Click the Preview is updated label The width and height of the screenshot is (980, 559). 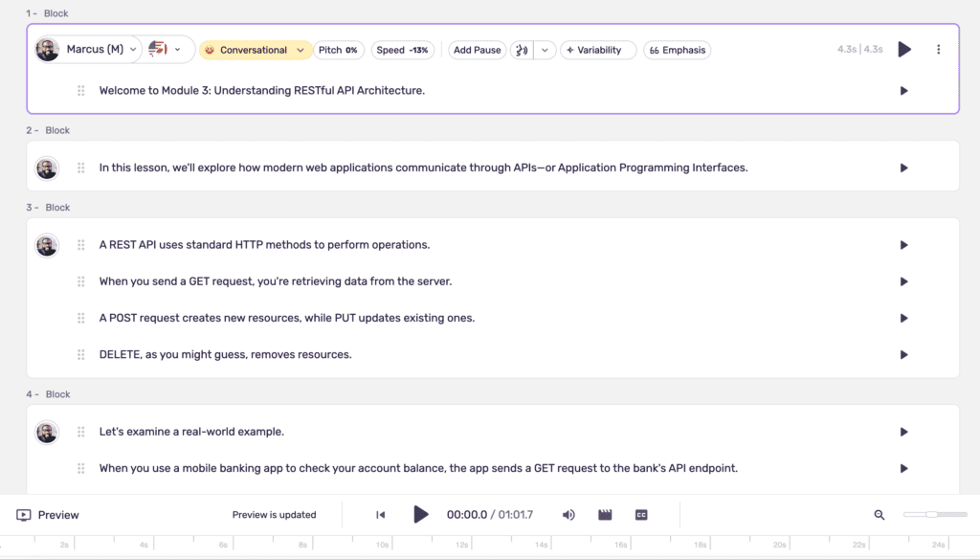click(x=275, y=514)
